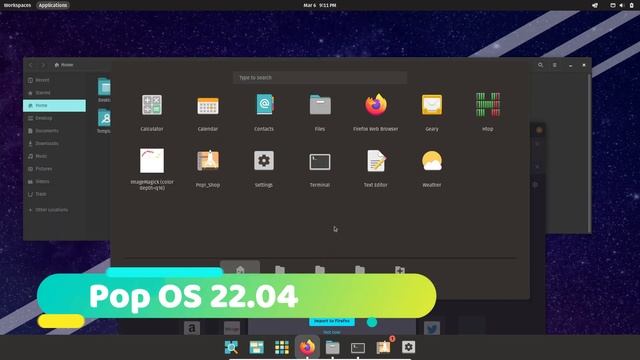Open the Twitter shortcut tile in Firefox
640x360 pixels.
tap(432, 328)
